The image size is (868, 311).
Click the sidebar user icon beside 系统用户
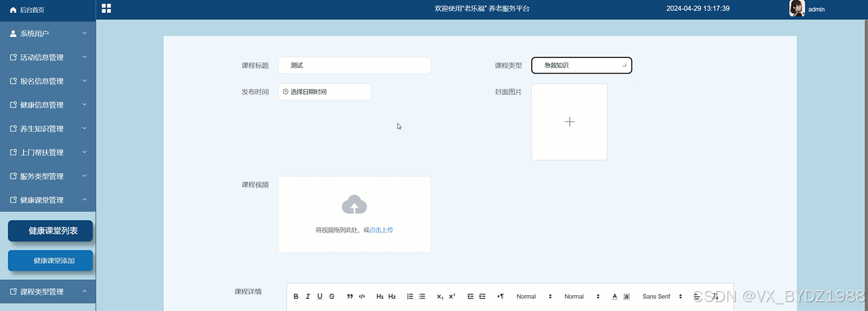13,33
